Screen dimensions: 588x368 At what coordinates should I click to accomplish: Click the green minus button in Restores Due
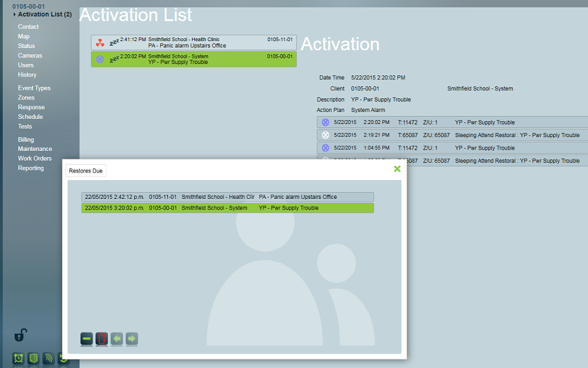tap(87, 339)
